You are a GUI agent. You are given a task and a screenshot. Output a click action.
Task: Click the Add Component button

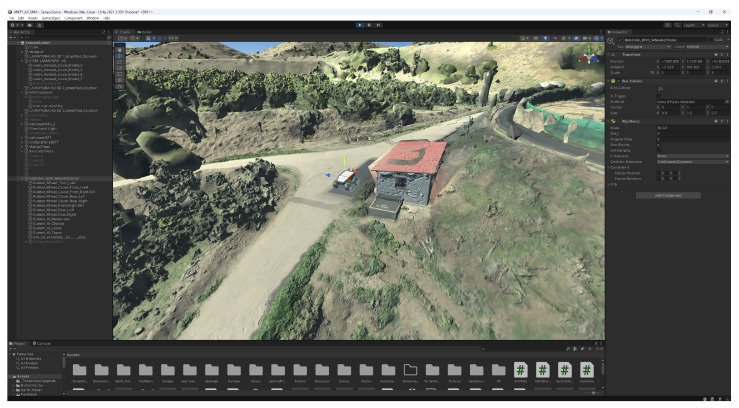click(668, 195)
